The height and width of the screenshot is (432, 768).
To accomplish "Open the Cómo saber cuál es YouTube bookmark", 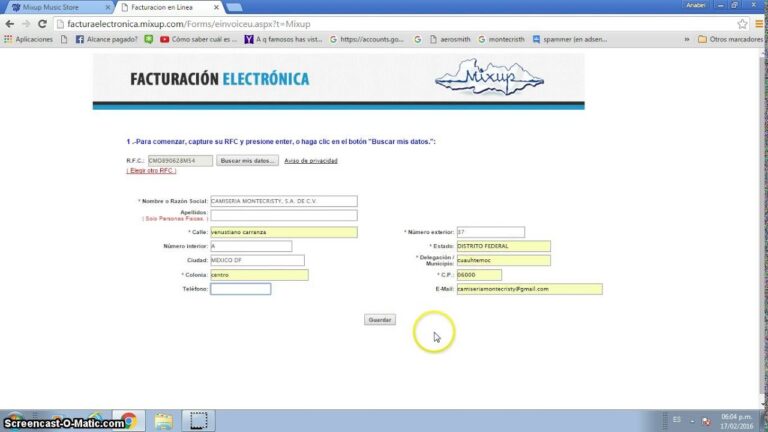I will 198,39.
